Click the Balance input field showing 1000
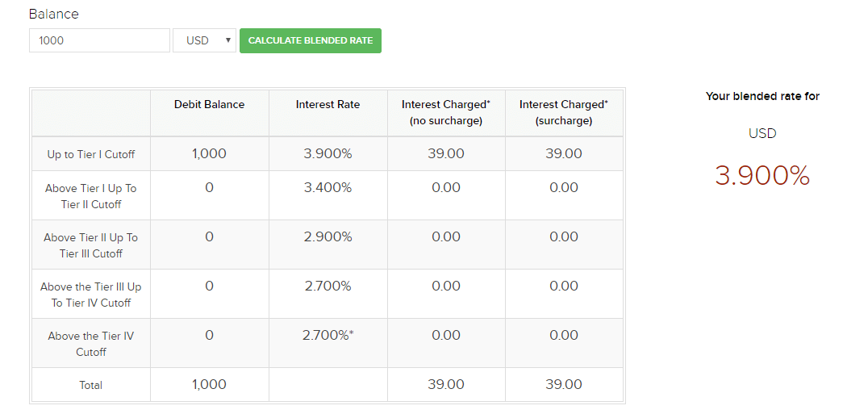Viewport: 868px width, 414px height. (x=100, y=40)
